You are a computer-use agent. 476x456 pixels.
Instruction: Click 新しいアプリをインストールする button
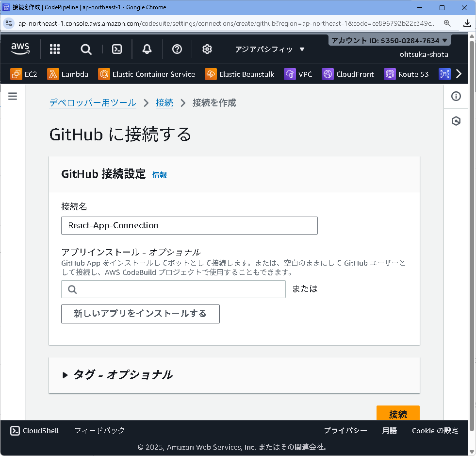(140, 314)
